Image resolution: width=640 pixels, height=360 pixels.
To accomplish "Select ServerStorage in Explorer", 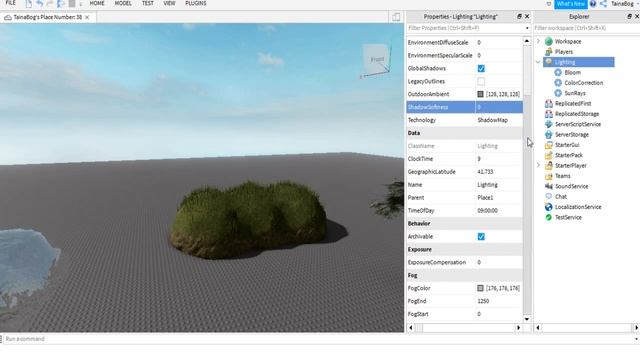I will [571, 134].
